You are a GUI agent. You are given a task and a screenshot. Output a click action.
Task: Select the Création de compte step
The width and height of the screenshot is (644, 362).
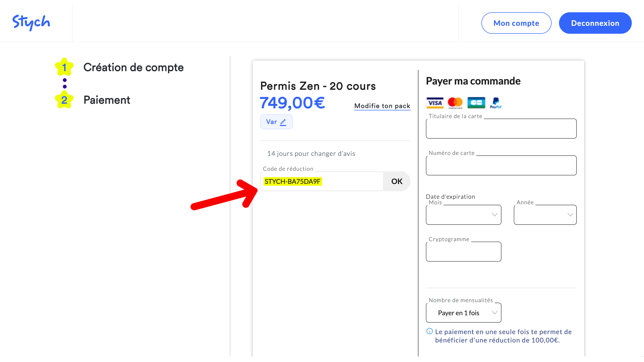click(133, 67)
